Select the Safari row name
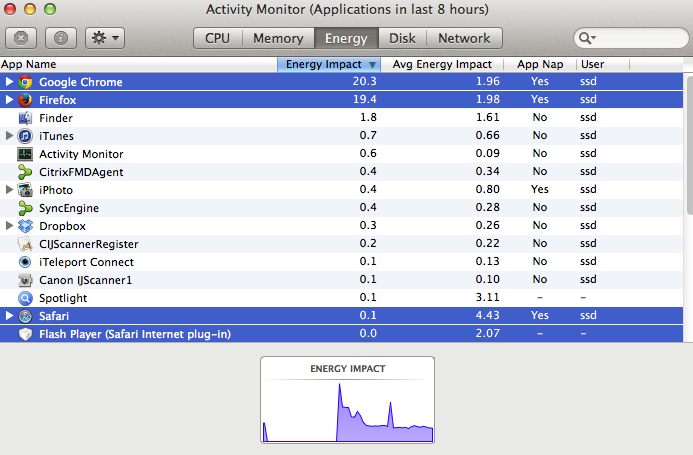 coord(54,316)
